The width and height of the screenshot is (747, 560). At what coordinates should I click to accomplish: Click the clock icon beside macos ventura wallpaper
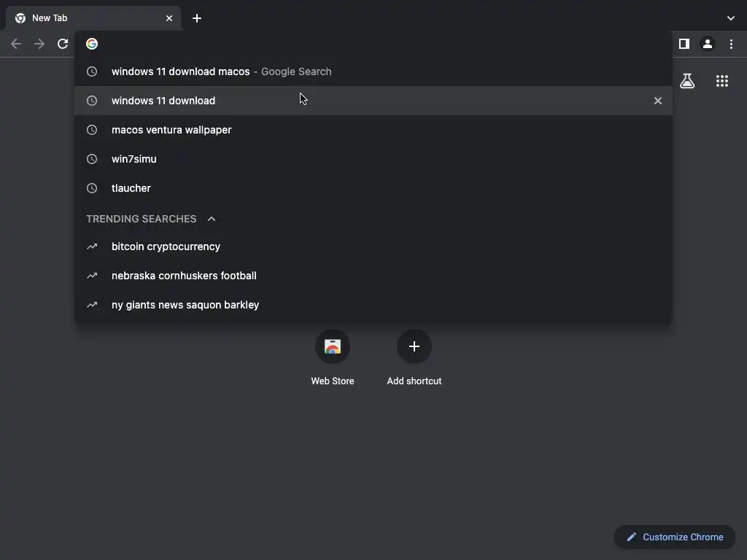92,130
